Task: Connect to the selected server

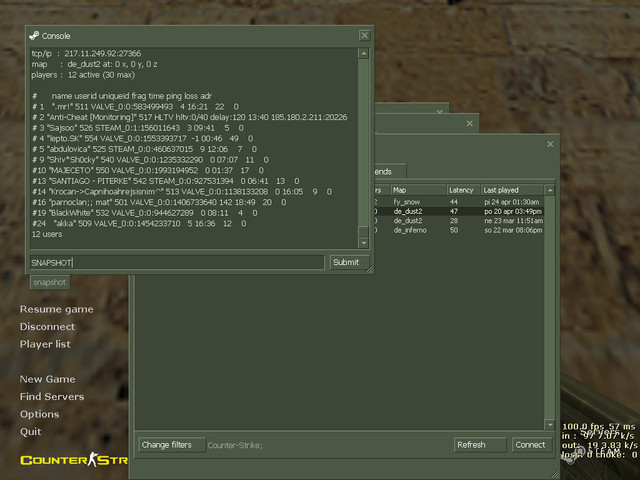Action: coord(532,444)
